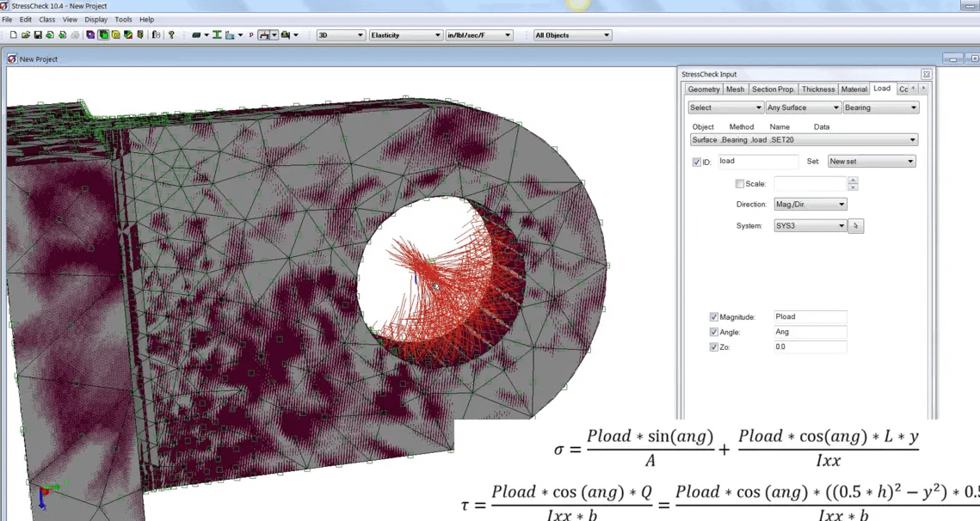This screenshot has height=521, width=980.
Task: Open an existing project file
Action: [x=26, y=34]
